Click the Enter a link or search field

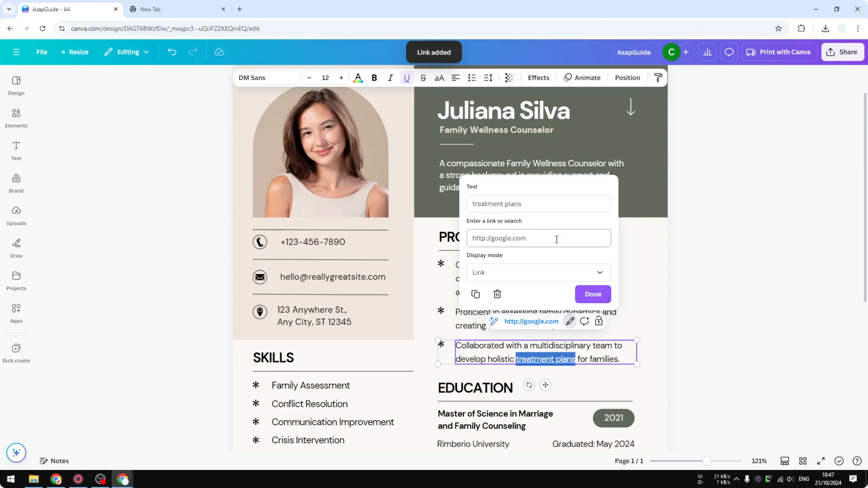point(538,238)
